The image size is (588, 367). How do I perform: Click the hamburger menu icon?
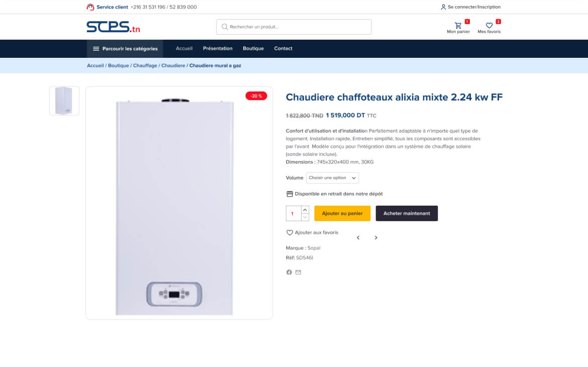tap(96, 49)
